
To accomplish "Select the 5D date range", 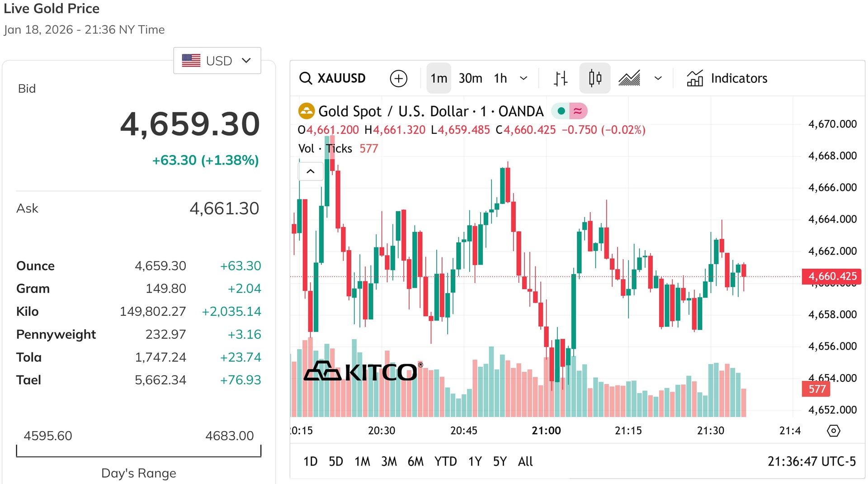I will [335, 461].
